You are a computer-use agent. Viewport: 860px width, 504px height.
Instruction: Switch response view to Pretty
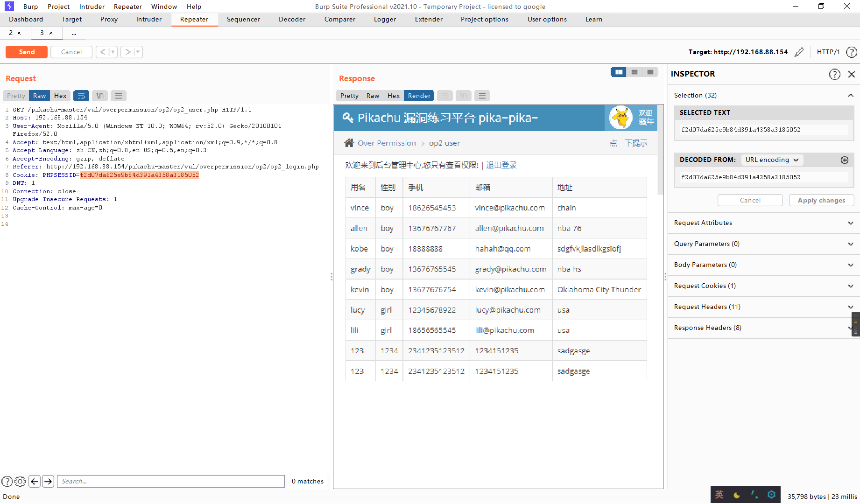pos(349,96)
